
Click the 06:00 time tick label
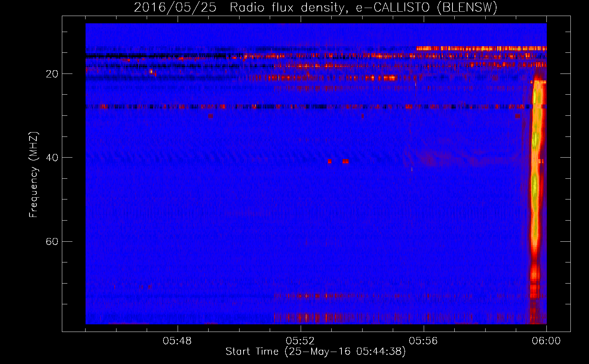[546, 341]
